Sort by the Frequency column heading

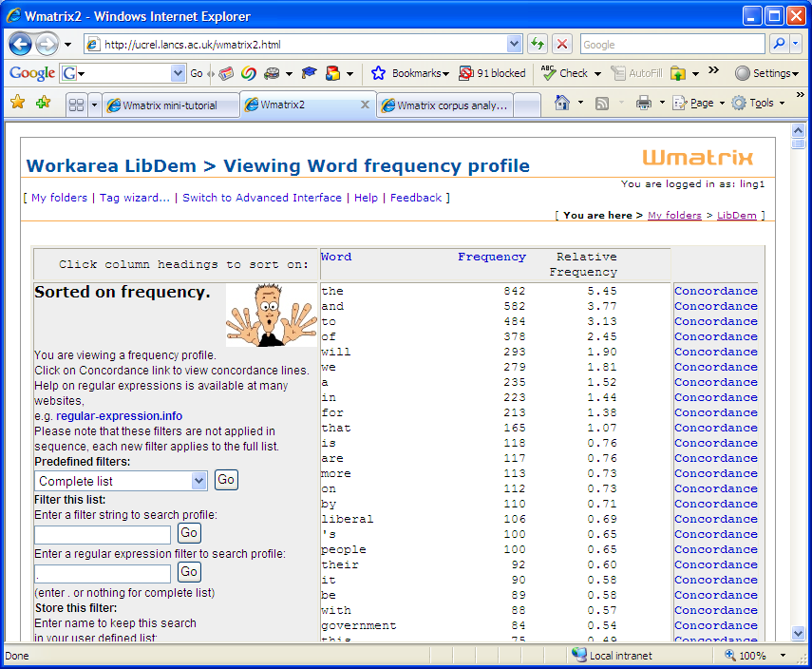[x=491, y=257]
